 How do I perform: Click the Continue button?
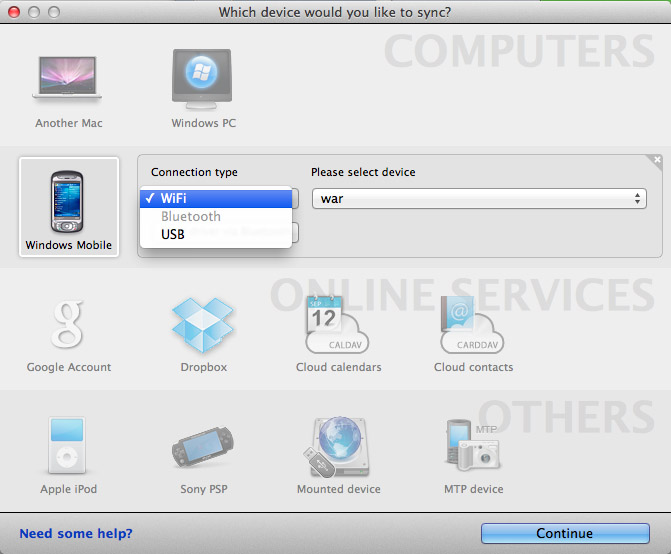pyautogui.click(x=565, y=533)
